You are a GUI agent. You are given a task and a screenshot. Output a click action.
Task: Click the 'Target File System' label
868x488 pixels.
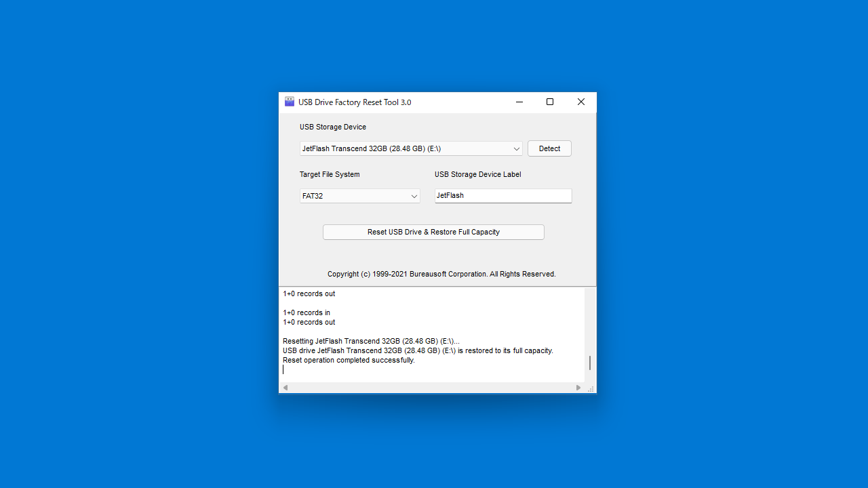pos(330,174)
